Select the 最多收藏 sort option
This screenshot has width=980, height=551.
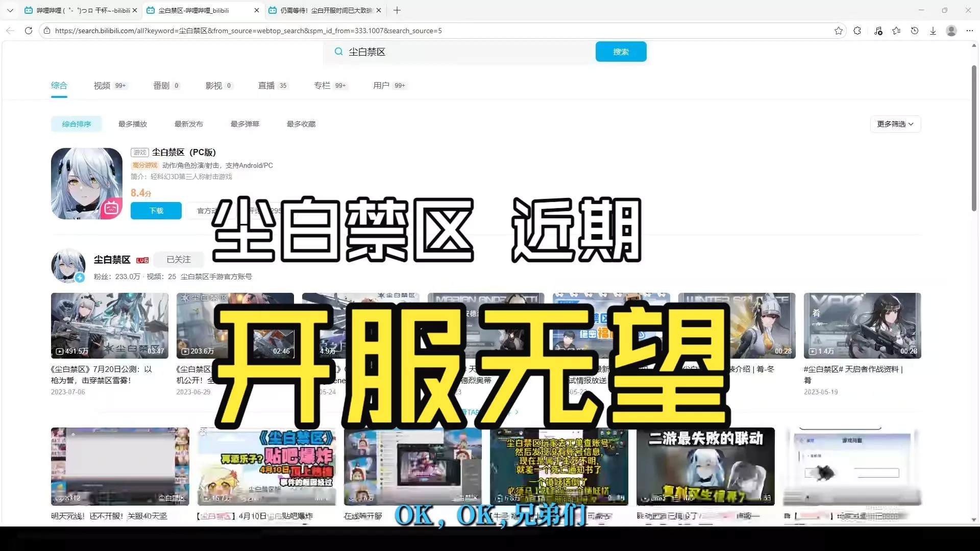point(301,124)
